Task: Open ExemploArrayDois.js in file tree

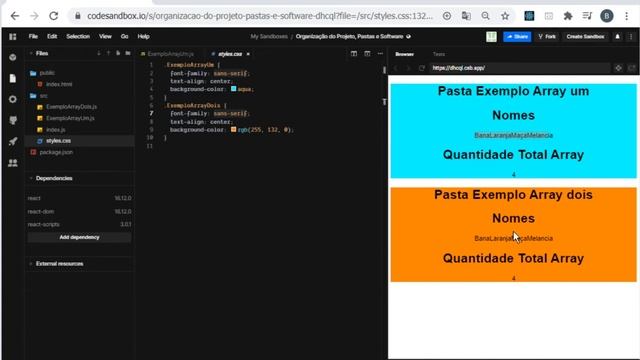Action: point(71,107)
